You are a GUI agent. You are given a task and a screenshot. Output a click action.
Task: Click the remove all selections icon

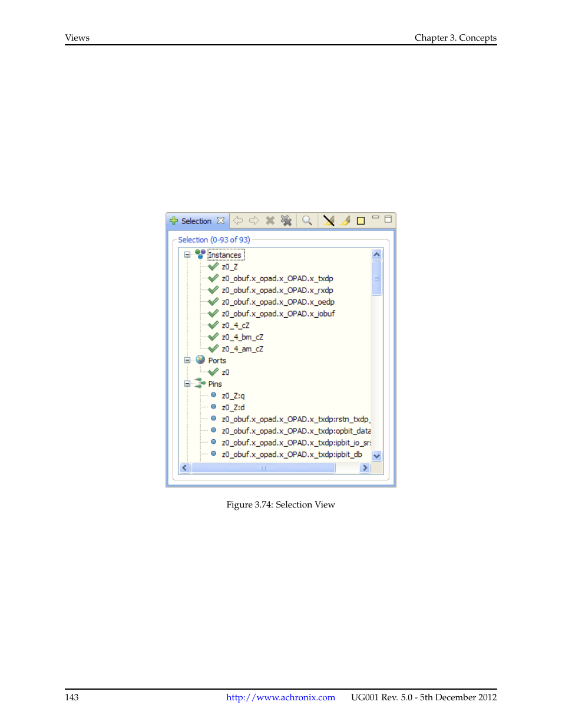(x=286, y=220)
